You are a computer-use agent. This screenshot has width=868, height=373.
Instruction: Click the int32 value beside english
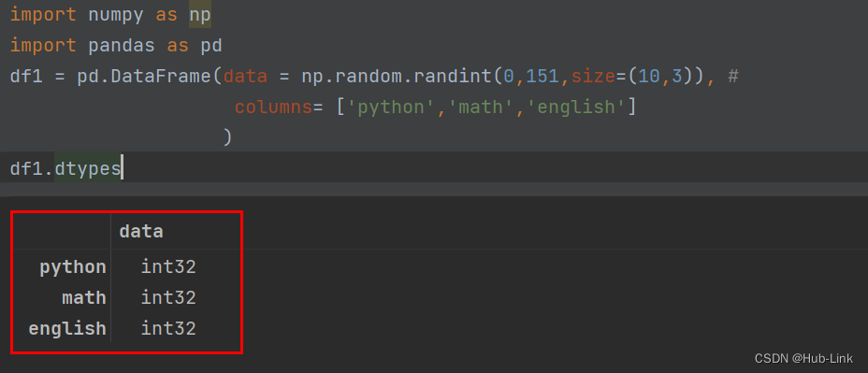168,329
